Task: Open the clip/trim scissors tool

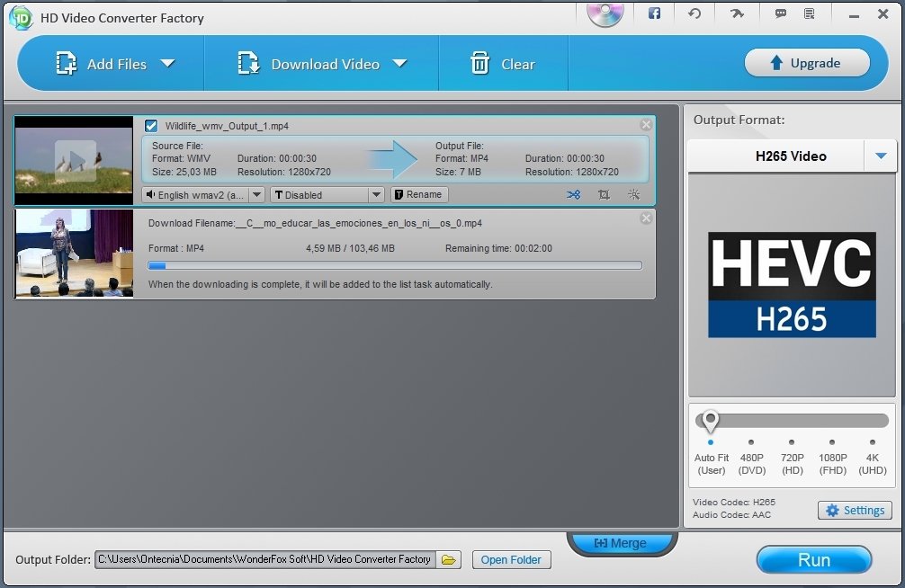Action: (573, 195)
